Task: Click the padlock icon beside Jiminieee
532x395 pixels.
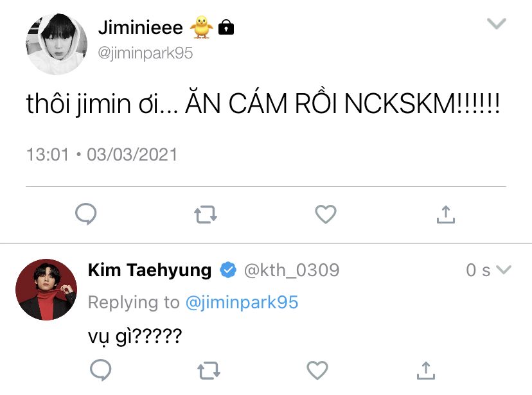Action: click(226, 28)
